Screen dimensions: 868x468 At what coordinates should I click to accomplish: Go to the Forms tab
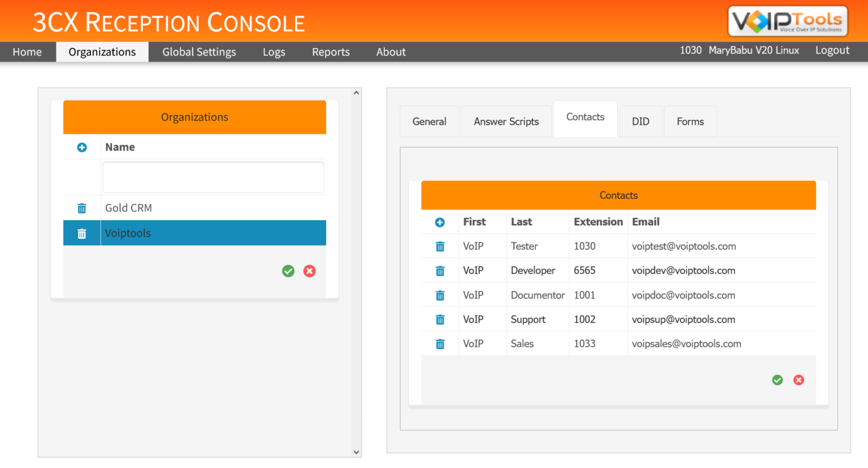coord(690,121)
